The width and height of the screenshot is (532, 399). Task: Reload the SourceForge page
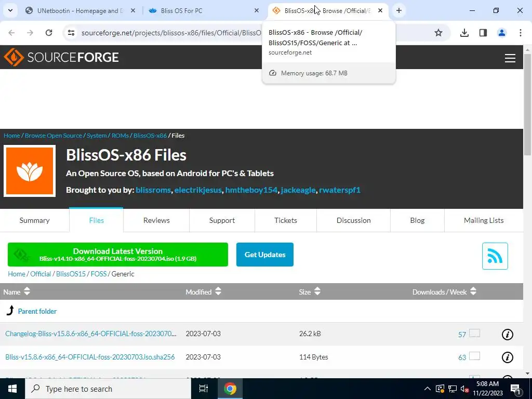49,33
